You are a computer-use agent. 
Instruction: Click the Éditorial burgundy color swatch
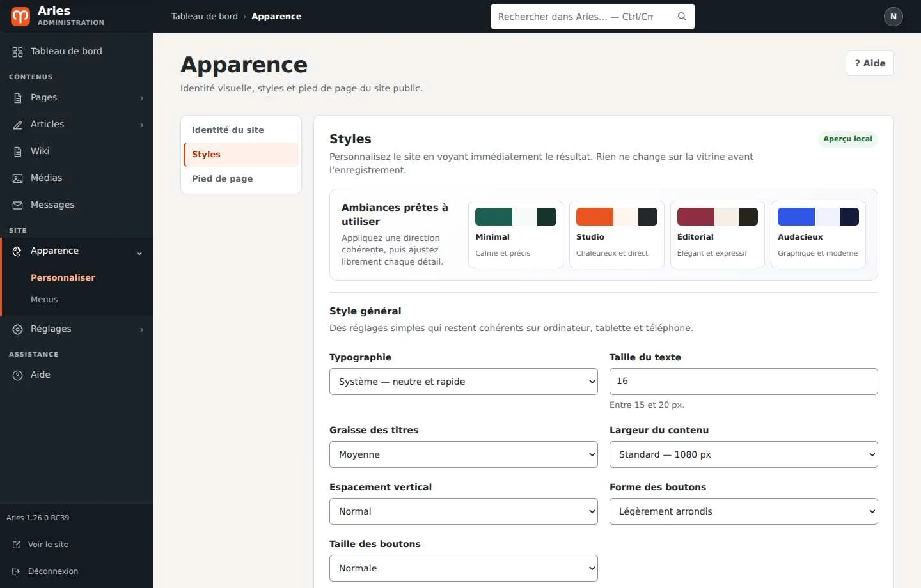tap(695, 217)
